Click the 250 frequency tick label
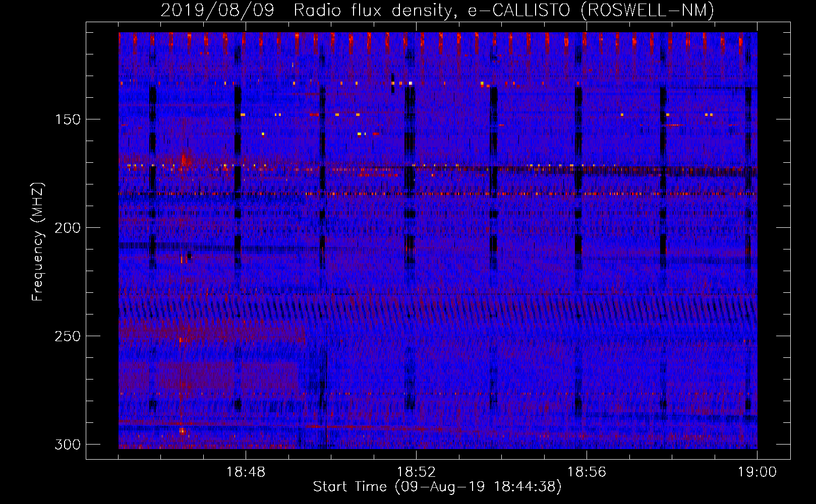Image resolution: width=816 pixels, height=504 pixels. 68,336
